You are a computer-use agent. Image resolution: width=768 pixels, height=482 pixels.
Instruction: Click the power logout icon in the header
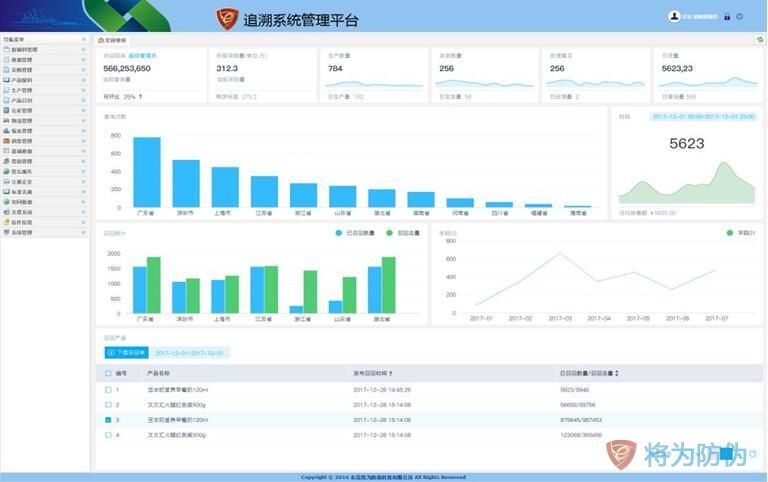(740, 16)
